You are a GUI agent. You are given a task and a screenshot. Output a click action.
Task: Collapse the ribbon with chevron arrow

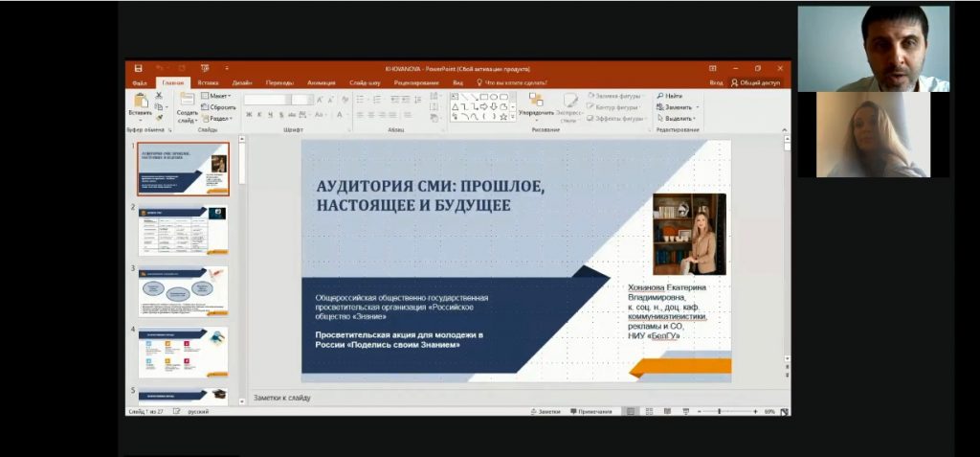785,129
